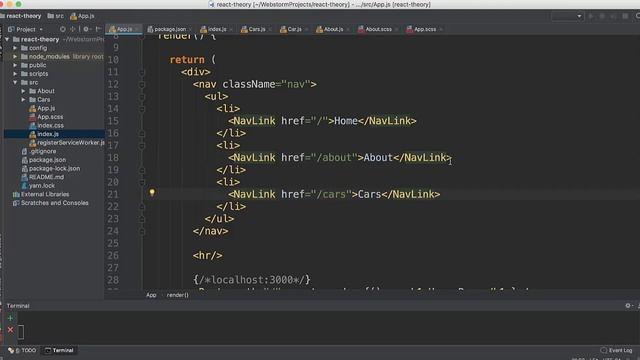
Task: Close the About.scss editor tab
Action: tap(396, 29)
